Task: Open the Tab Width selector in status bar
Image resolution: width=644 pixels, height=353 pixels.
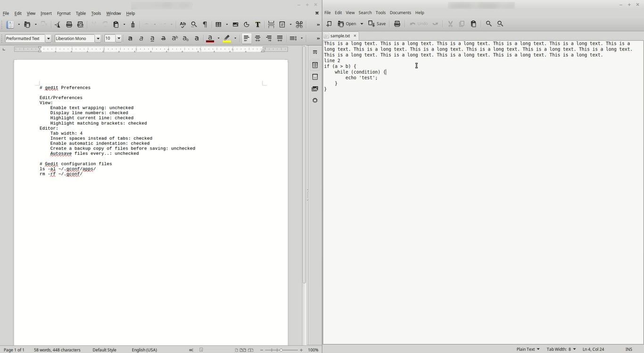Action: (x=561, y=349)
